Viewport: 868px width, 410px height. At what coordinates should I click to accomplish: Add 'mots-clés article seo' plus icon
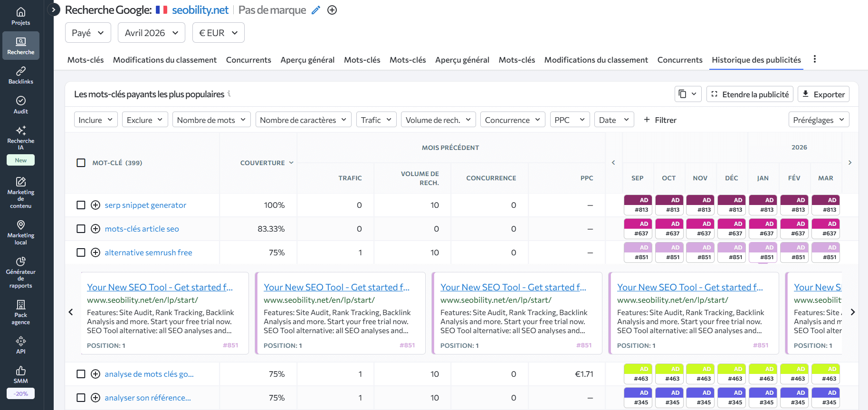click(x=95, y=229)
